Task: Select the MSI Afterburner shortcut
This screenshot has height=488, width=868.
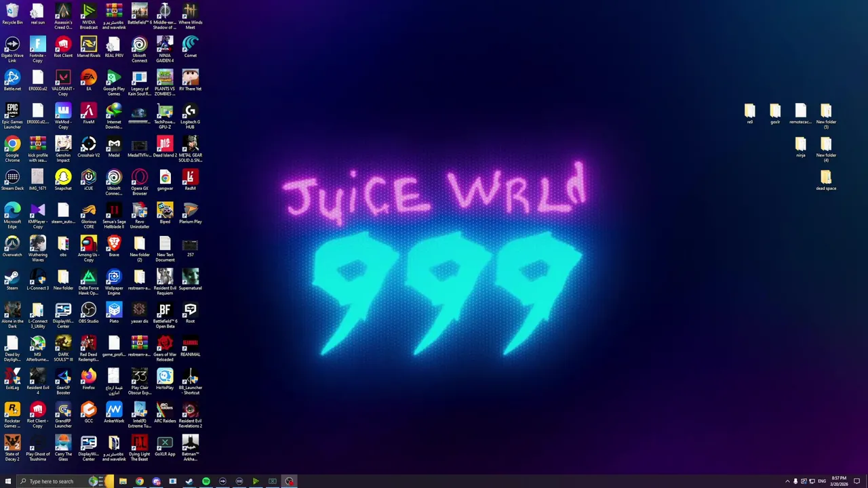Action: click(x=38, y=348)
